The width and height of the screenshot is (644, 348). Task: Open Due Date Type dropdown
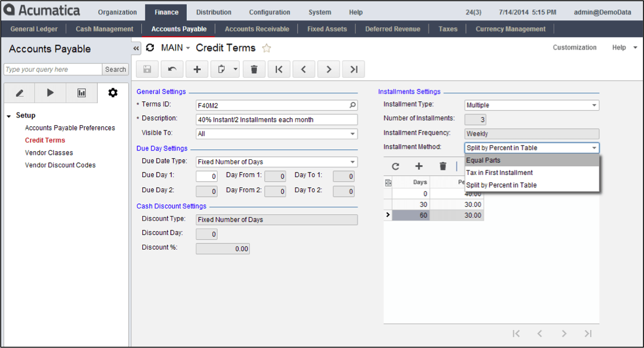[x=352, y=162]
